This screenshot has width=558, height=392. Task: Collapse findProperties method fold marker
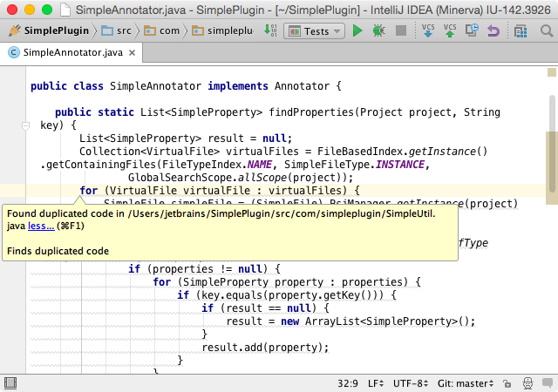coord(25,125)
